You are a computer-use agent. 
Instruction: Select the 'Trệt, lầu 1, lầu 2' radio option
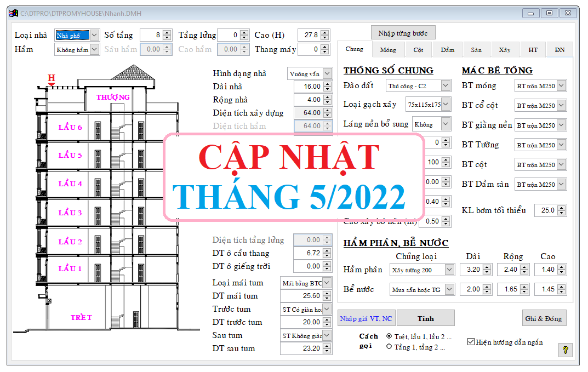tap(389, 336)
